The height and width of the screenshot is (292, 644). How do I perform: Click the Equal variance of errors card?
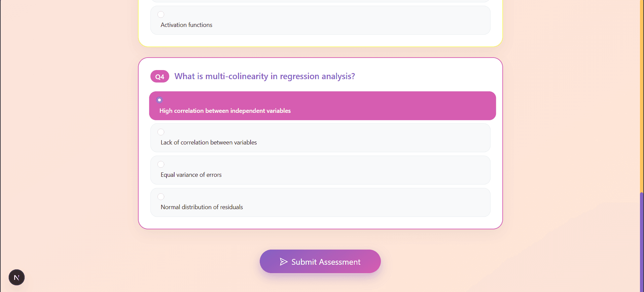pyautogui.click(x=320, y=170)
